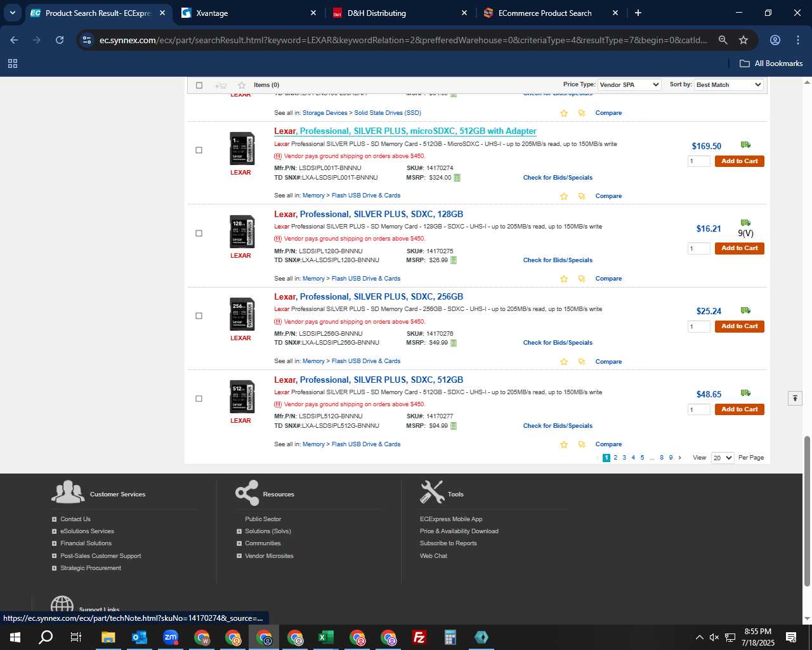Click Check for Bids/Specials for SKU 14170276
This screenshot has height=650, width=812.
[x=558, y=343]
